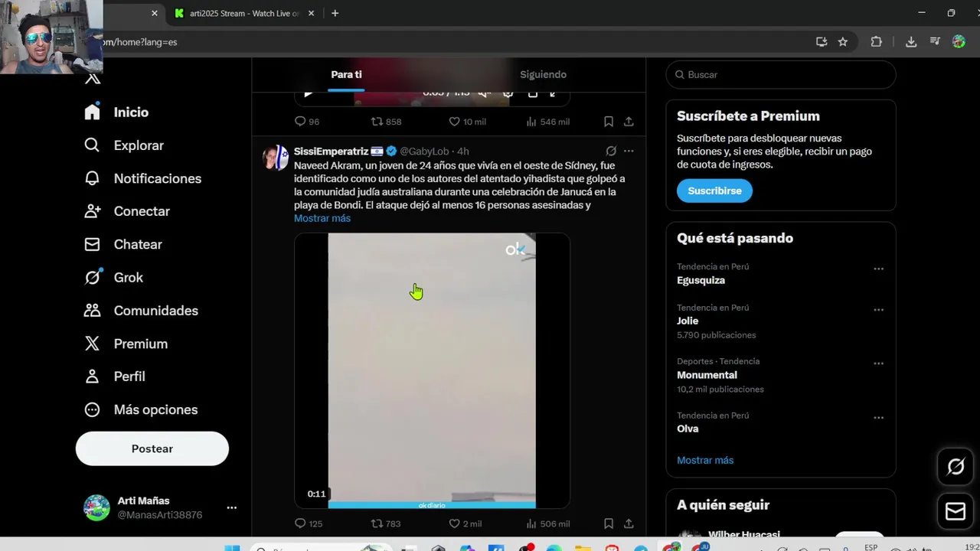Click the browser address bar
The width and height of the screenshot is (980, 551).
[x=452, y=42]
